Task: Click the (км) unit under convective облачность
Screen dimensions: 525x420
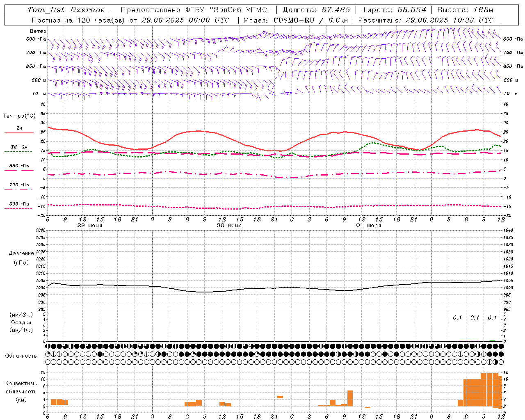Action: (21, 399)
